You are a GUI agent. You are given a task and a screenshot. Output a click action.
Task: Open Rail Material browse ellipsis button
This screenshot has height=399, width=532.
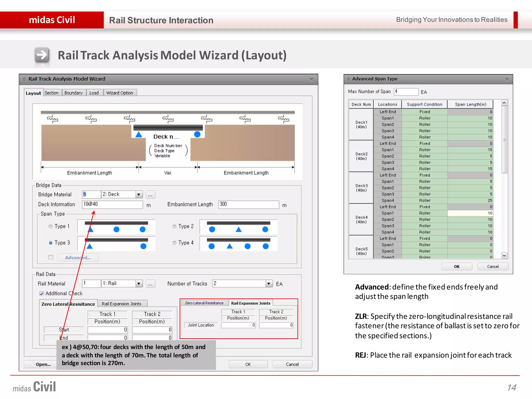coord(150,284)
